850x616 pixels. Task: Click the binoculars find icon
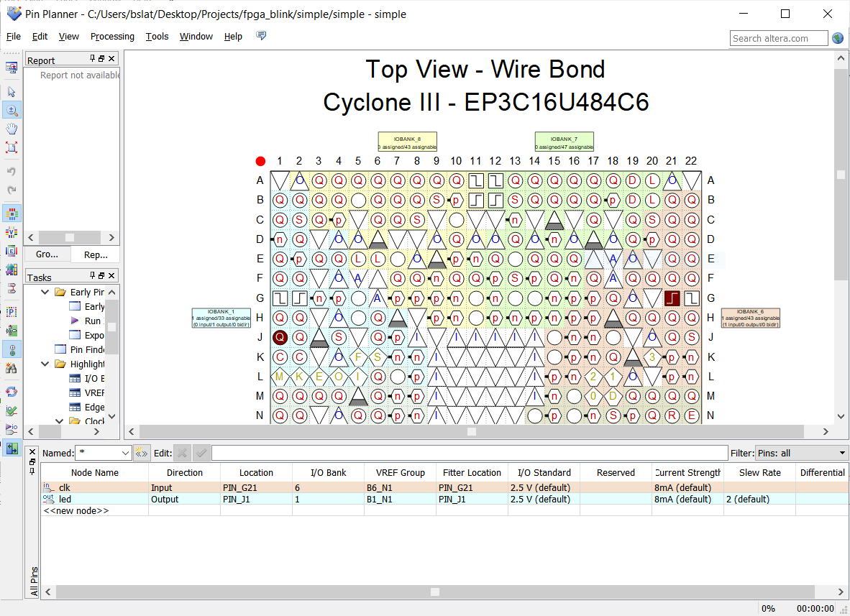(x=12, y=368)
